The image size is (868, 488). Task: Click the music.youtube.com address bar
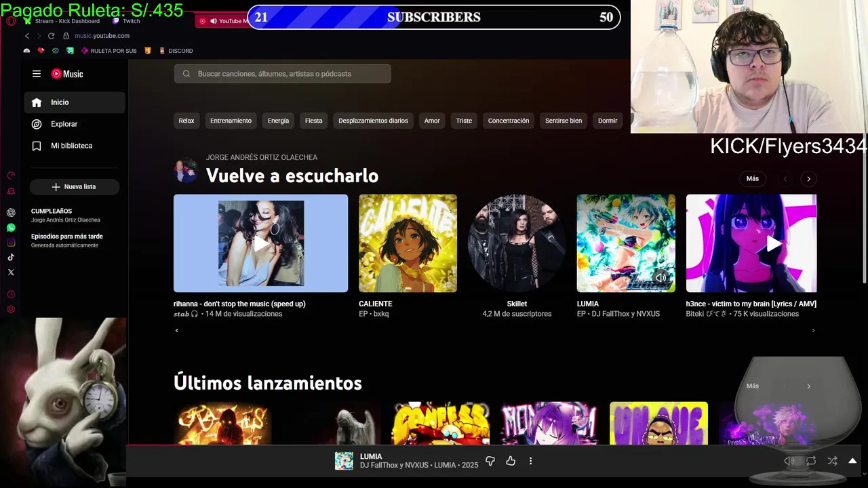(102, 36)
